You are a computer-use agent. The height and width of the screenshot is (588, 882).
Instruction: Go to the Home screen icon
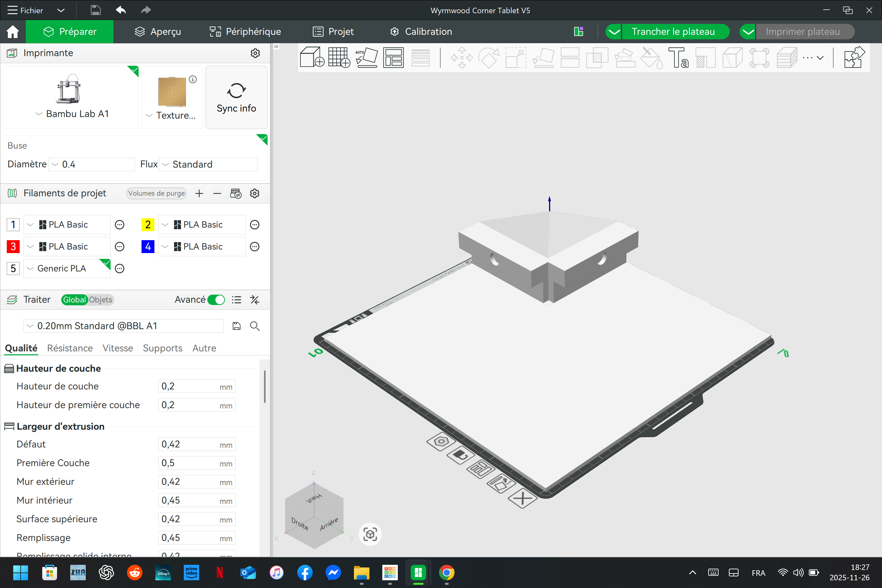click(13, 32)
